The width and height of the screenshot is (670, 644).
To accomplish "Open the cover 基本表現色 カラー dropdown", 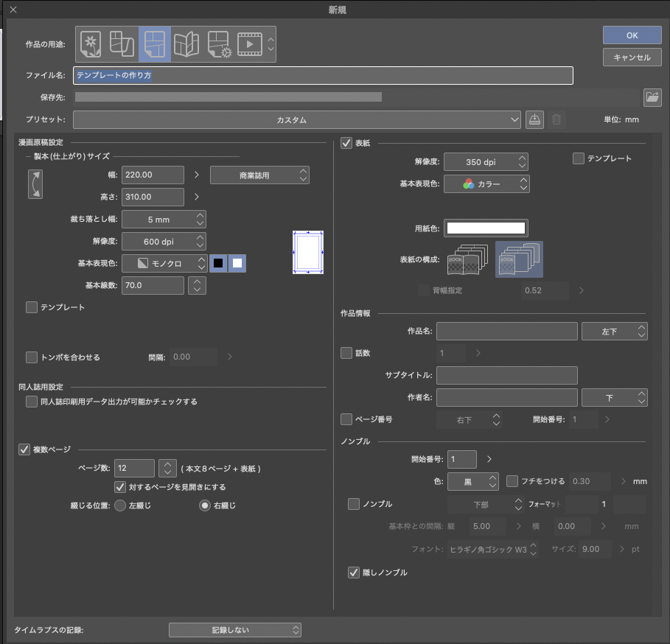I will click(x=486, y=184).
